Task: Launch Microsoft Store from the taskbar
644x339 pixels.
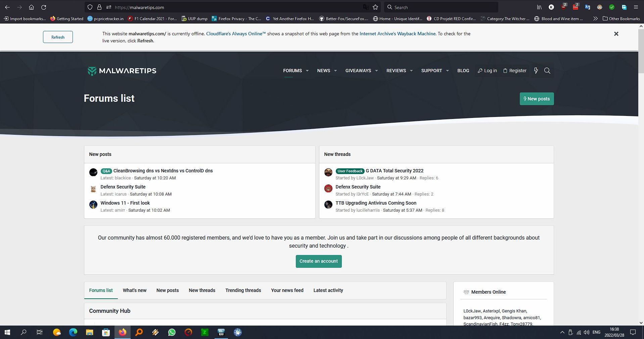Action: 106,332
